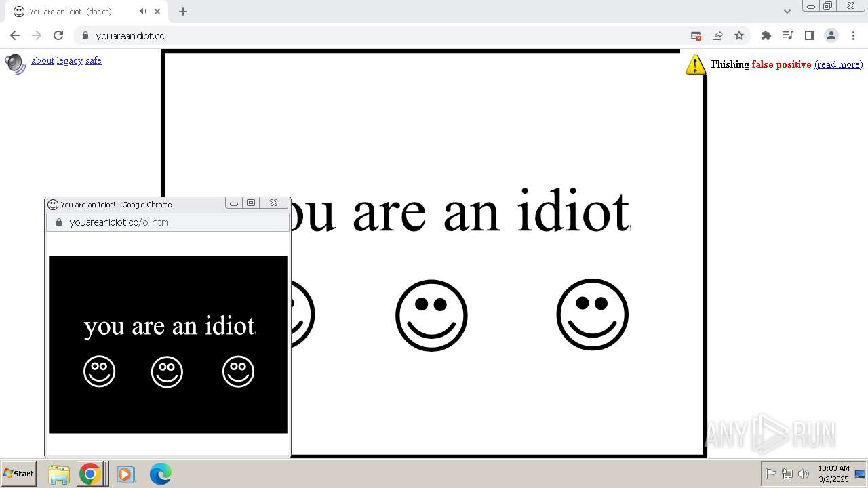Open Chrome three-dot menu
The height and width of the screenshot is (488, 868).
click(x=853, y=35)
